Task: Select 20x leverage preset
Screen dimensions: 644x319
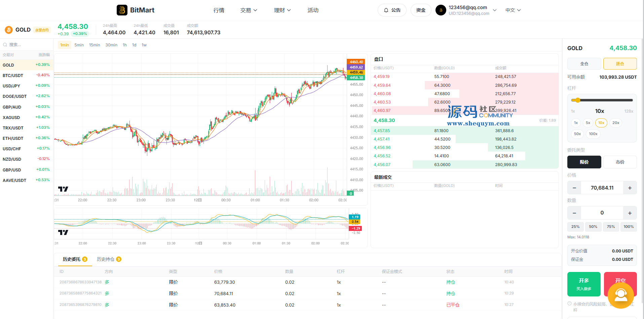Action: pyautogui.click(x=616, y=123)
